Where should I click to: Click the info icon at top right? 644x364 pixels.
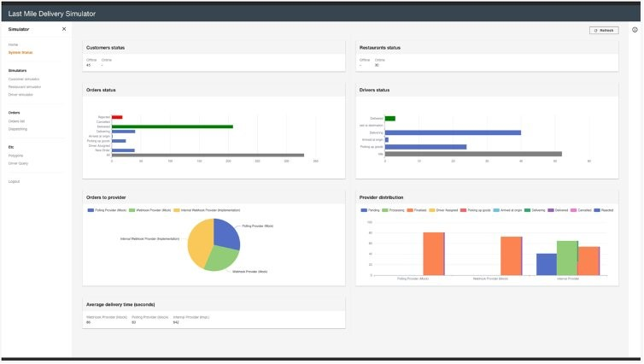pyautogui.click(x=635, y=30)
